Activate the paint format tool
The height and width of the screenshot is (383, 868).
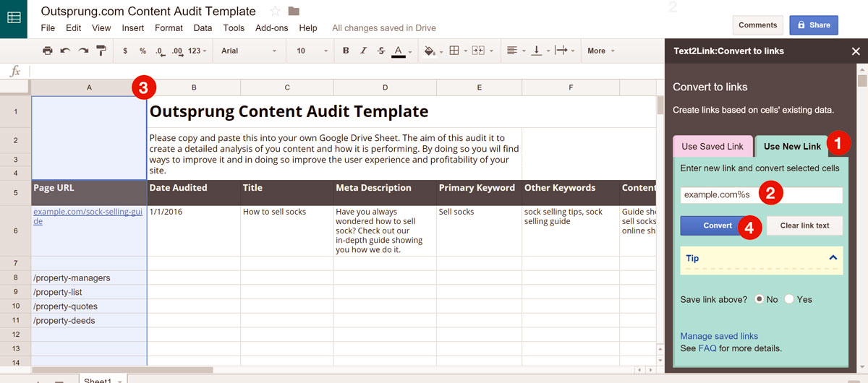click(101, 51)
